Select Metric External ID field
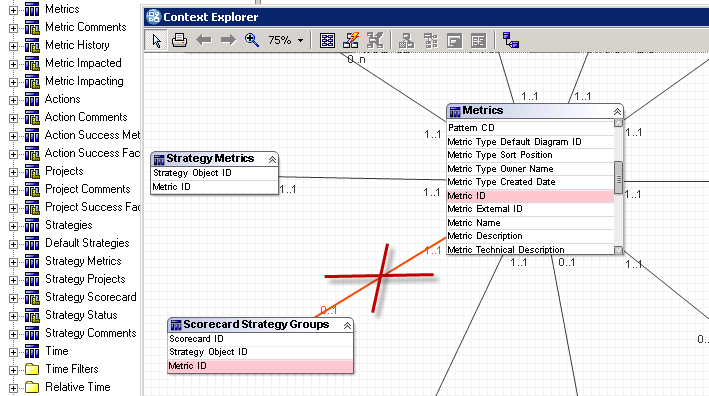Screen dimensions: 709x396 (530, 209)
